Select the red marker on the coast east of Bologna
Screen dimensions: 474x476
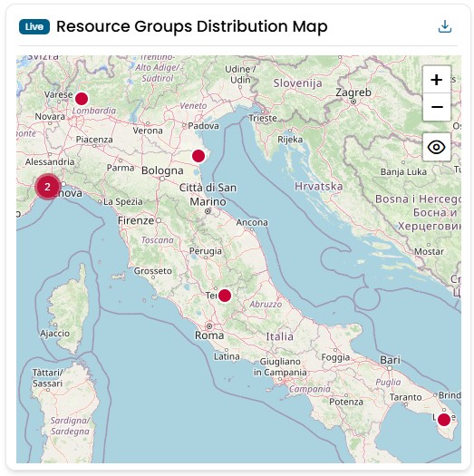[198, 156]
